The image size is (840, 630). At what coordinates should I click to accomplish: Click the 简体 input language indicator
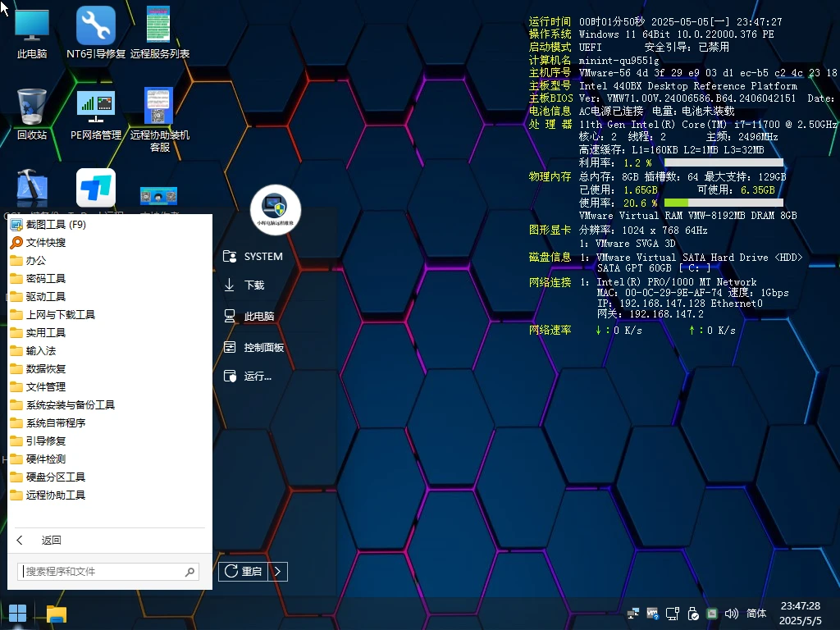coord(756,614)
